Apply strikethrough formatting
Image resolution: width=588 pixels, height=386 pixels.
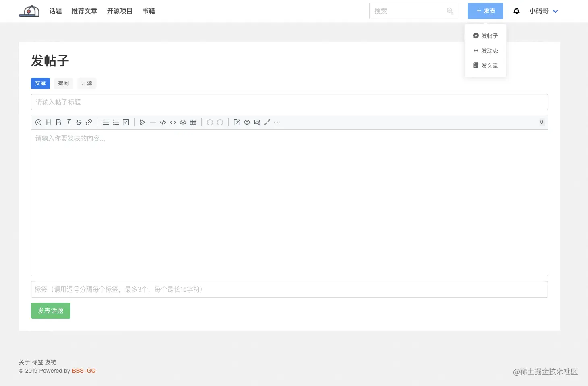tap(79, 122)
